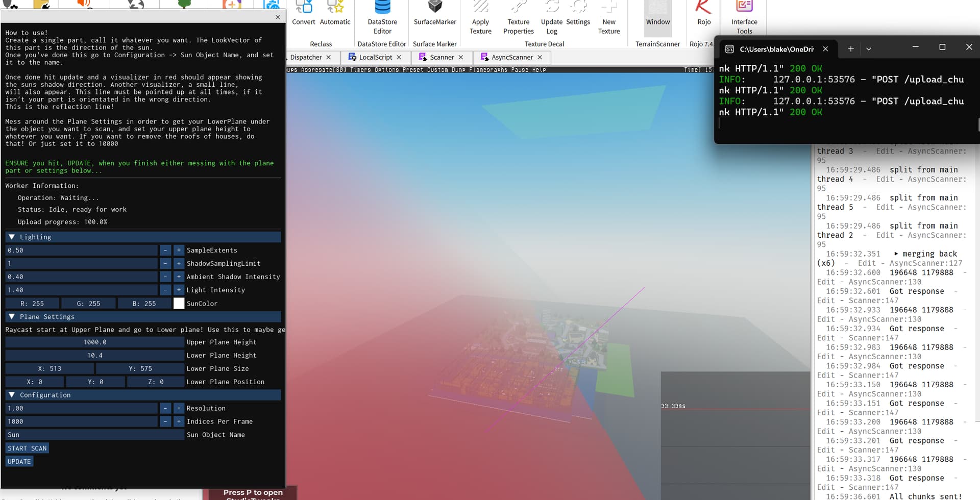Click the Convert reclass tool
The width and height of the screenshot is (980, 500).
pyautogui.click(x=304, y=14)
